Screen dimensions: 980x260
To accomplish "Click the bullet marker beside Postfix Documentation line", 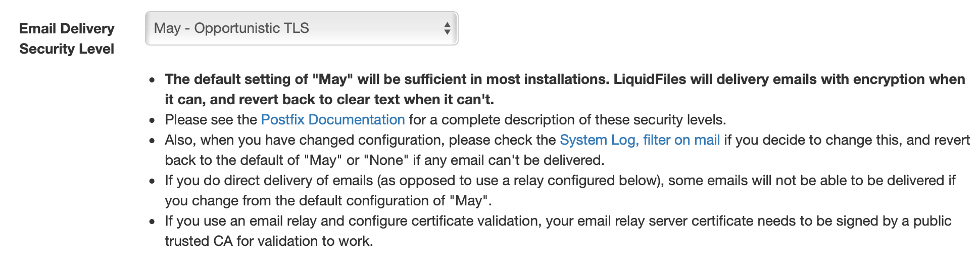I will pyautogui.click(x=152, y=121).
